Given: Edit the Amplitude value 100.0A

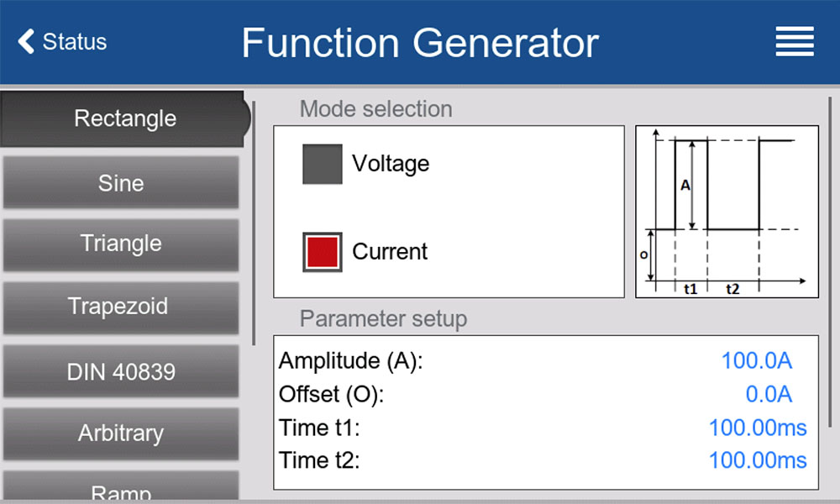Looking at the screenshot, I should 757,360.
